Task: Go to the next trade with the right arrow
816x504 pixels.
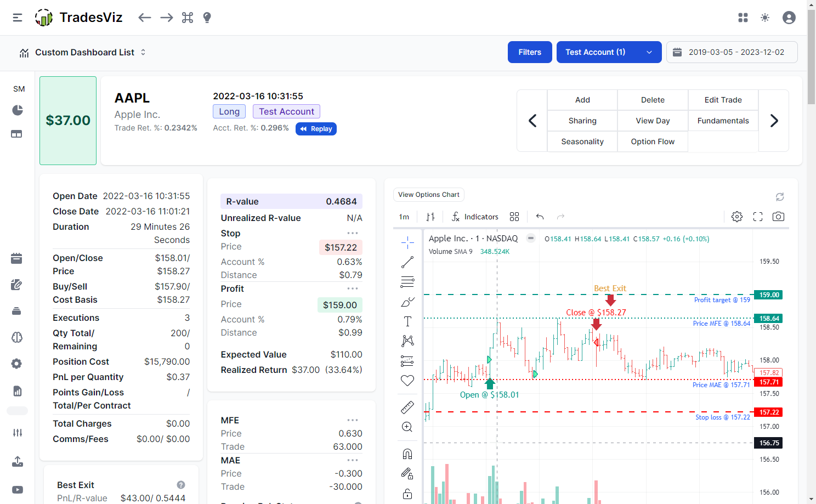Action: click(x=774, y=120)
